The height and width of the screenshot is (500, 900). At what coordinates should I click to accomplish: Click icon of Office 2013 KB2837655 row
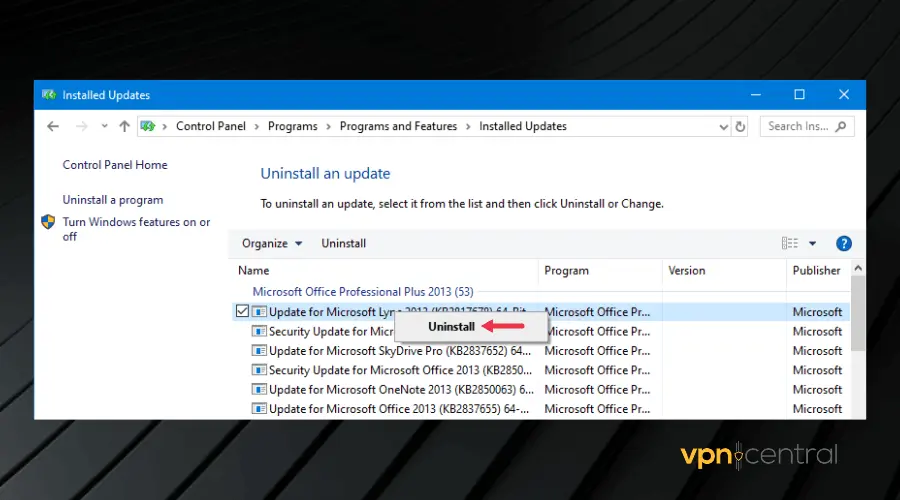pos(259,409)
